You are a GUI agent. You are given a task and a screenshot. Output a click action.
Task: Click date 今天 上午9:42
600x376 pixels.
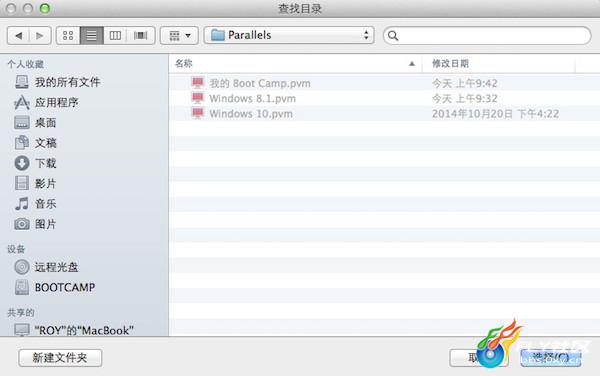[465, 83]
